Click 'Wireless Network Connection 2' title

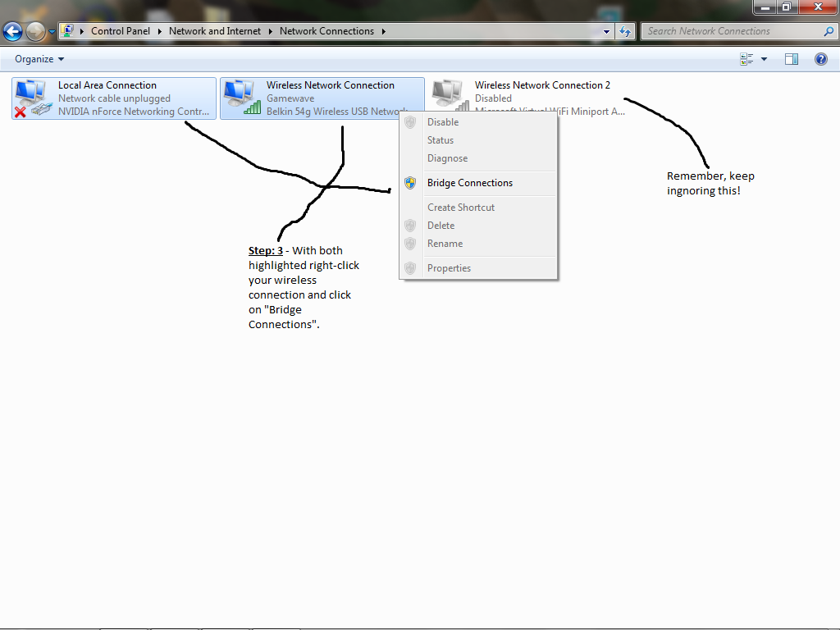[x=542, y=85]
